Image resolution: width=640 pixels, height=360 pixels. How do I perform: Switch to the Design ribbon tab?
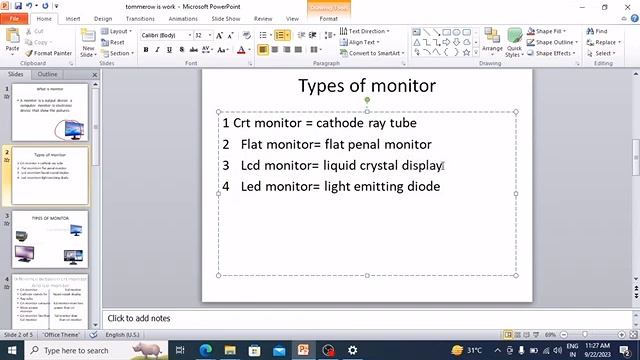pos(103,19)
